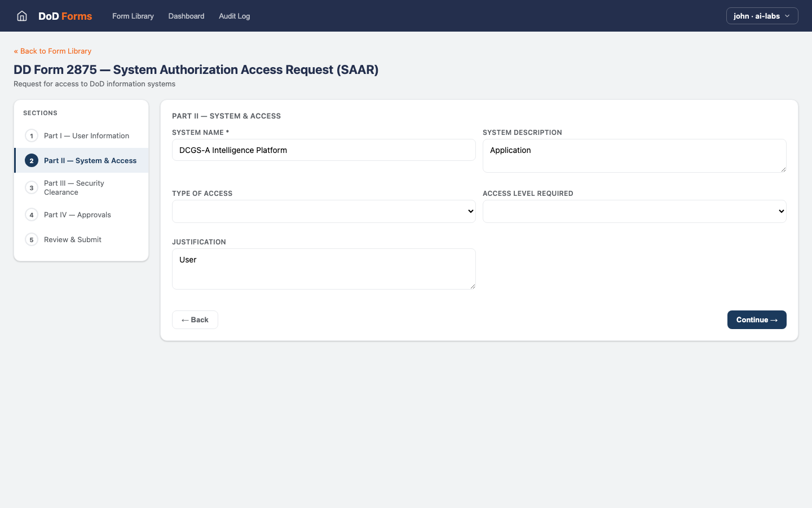This screenshot has height=508, width=812.
Task: Click the DoD Forms logo
Action: click(x=65, y=16)
